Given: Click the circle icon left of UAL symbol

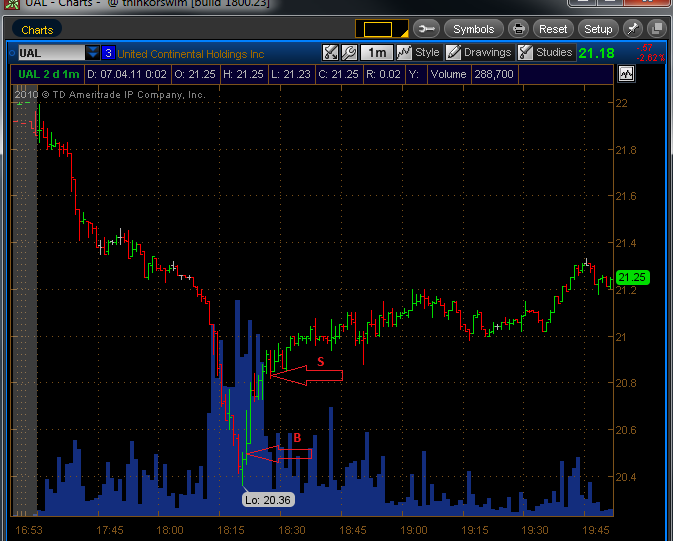Looking at the screenshot, I should [x=12, y=53].
